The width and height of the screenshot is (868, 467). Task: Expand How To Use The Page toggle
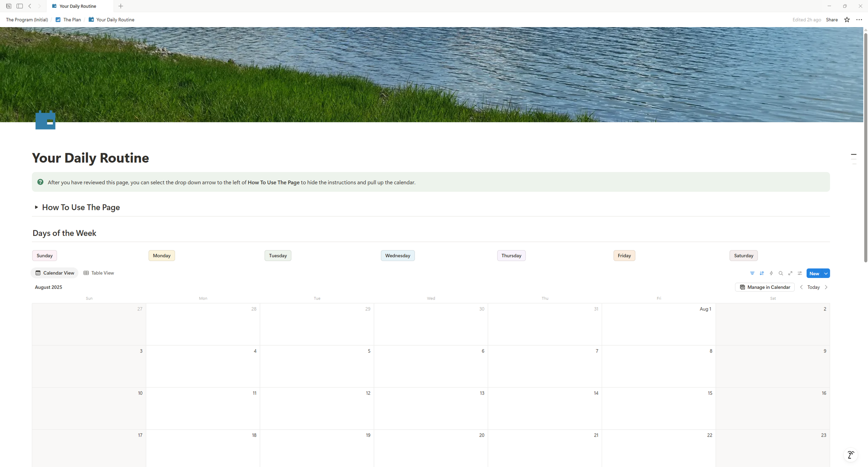36,207
